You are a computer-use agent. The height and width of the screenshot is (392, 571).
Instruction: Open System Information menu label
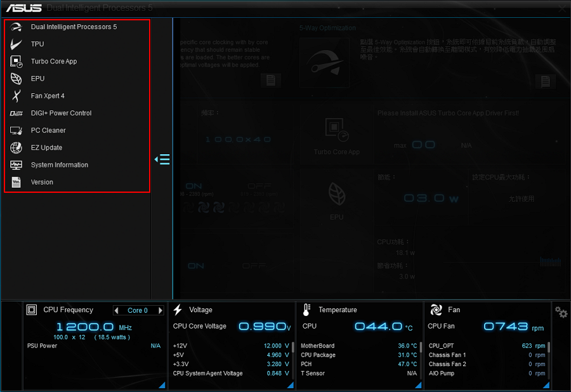pyautogui.click(x=60, y=165)
